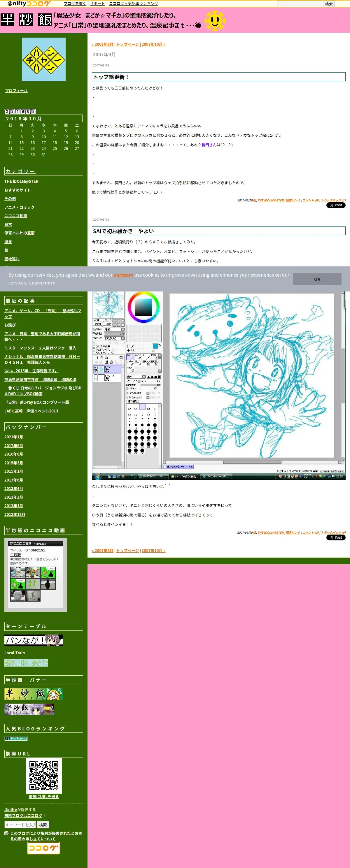Click the sidebar 検索 button
Viewport: 350px width, 868px height.
(43, 825)
